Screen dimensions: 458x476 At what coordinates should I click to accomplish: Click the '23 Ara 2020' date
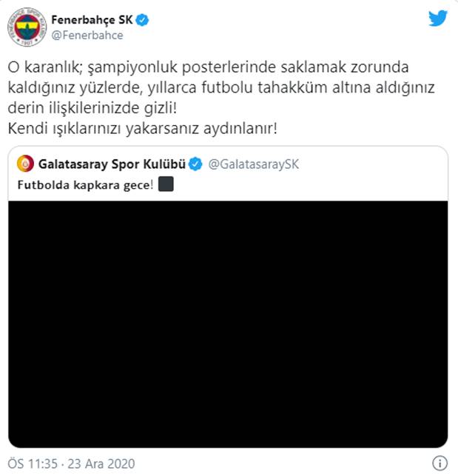coord(101,463)
